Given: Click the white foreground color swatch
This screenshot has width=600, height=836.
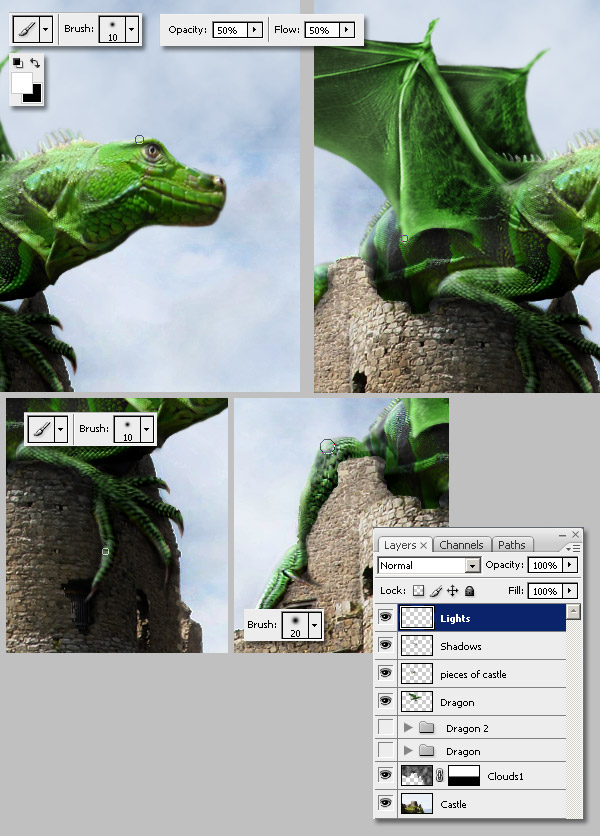Looking at the screenshot, I should tap(20, 83).
